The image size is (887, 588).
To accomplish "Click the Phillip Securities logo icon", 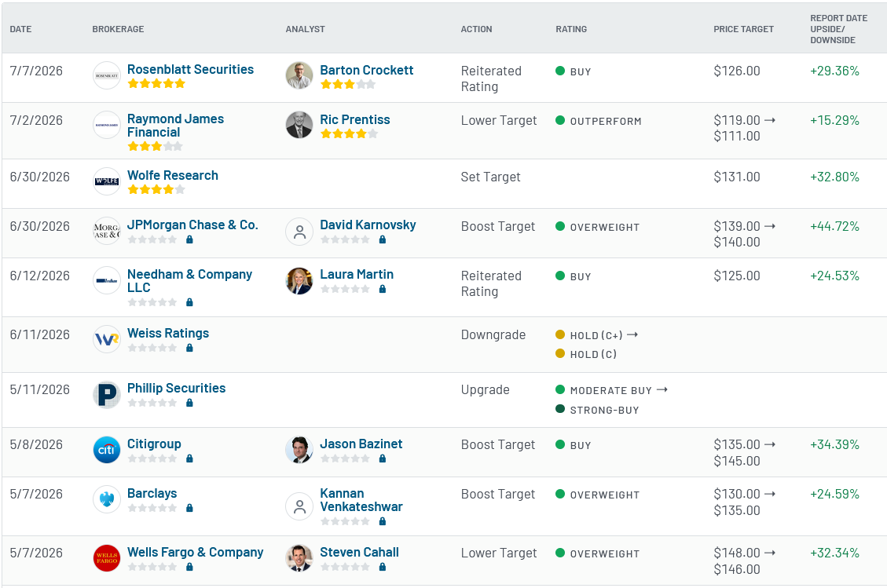I will [x=106, y=395].
